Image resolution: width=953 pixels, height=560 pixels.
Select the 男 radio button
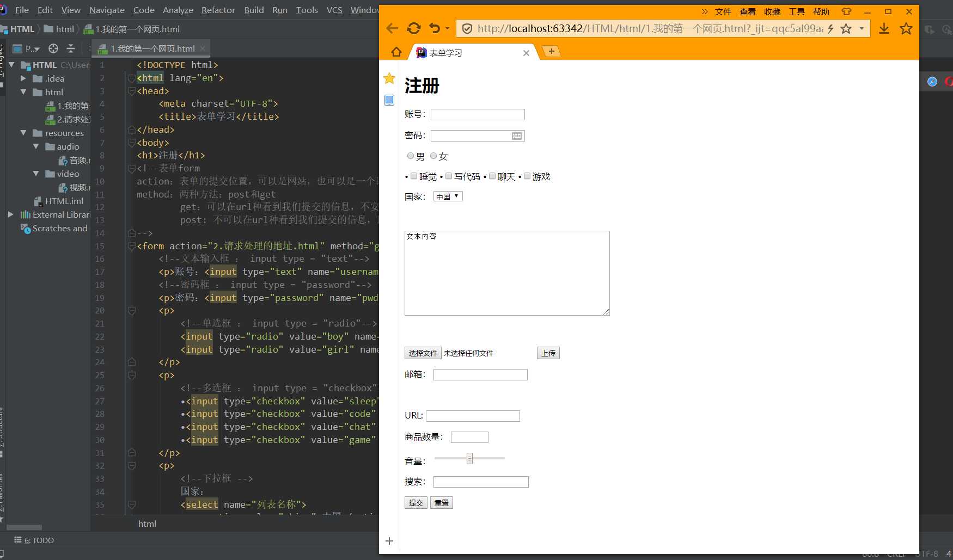[411, 156]
